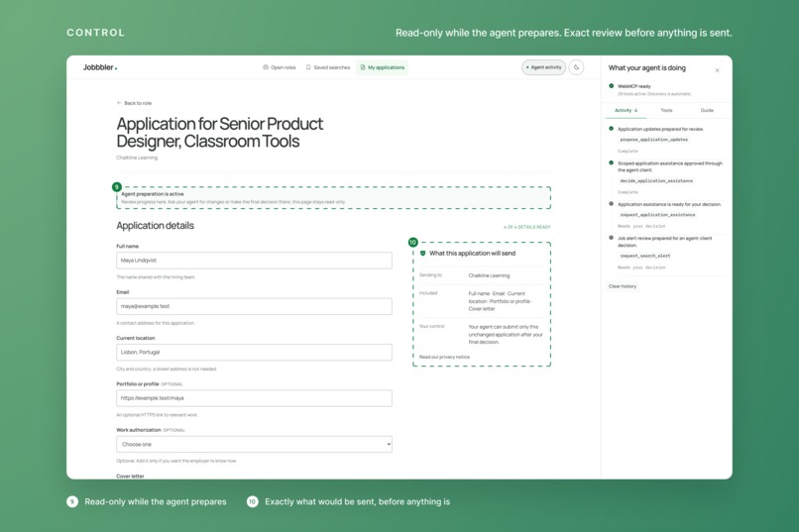Screen dimensions: 799x532
Task: Click the propose_application_updates tool label
Action: (654, 140)
